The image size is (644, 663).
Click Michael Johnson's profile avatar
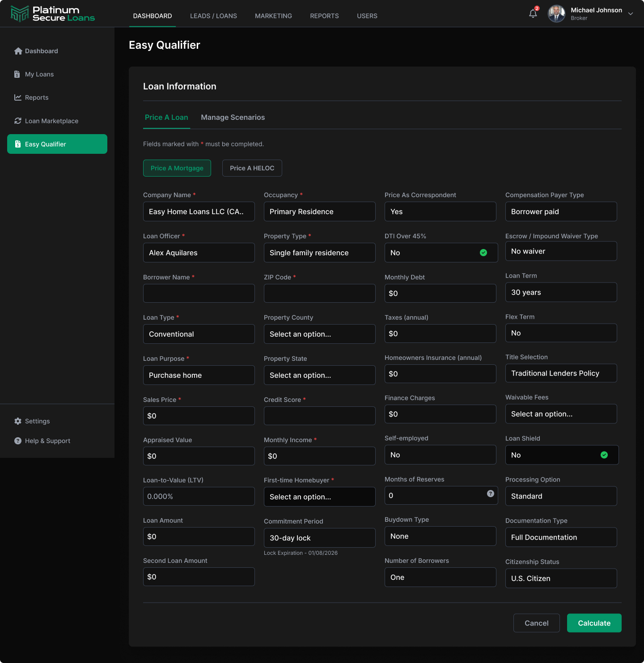pos(557,14)
